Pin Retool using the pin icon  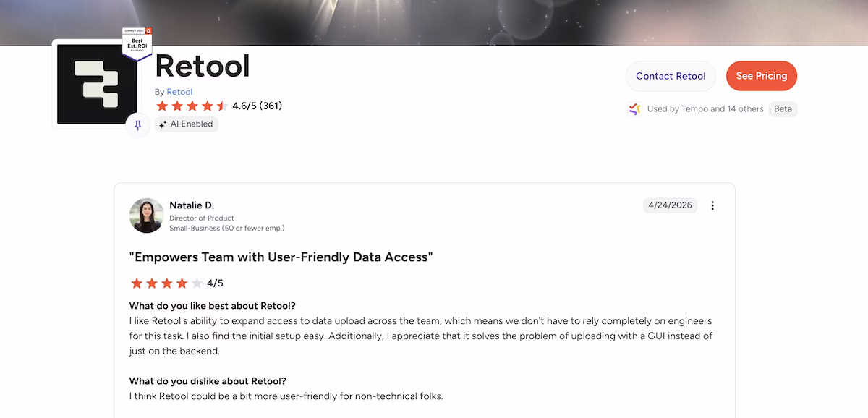click(x=138, y=124)
